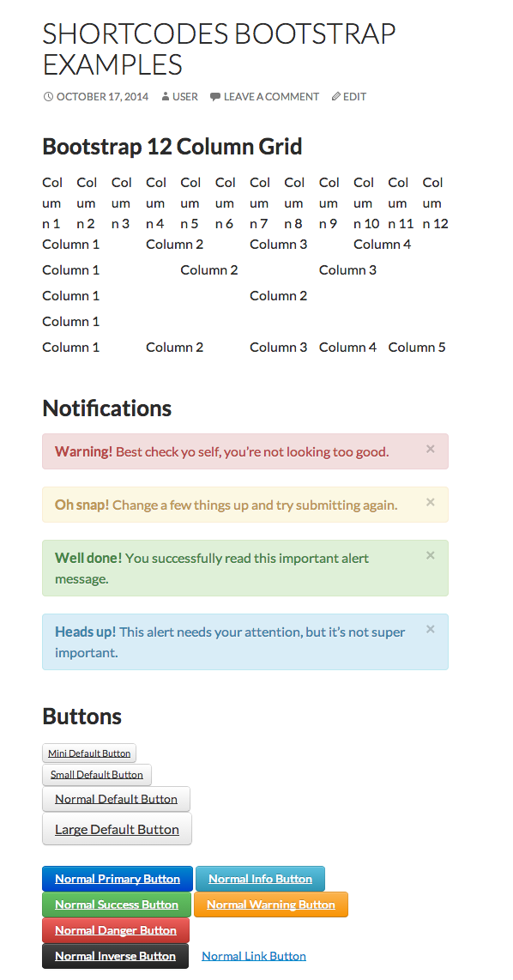Click the Mini Default Button

pyautogui.click(x=89, y=753)
